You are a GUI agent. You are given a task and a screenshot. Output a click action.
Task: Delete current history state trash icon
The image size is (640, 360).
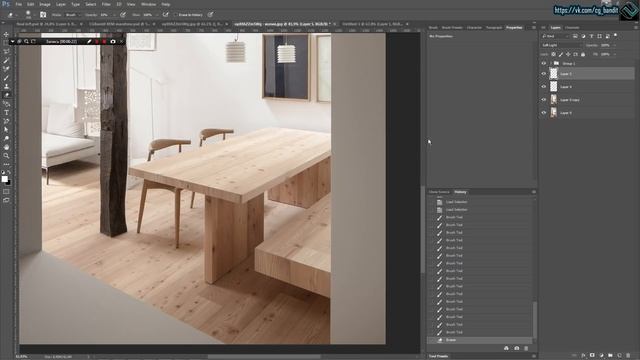tap(526, 348)
